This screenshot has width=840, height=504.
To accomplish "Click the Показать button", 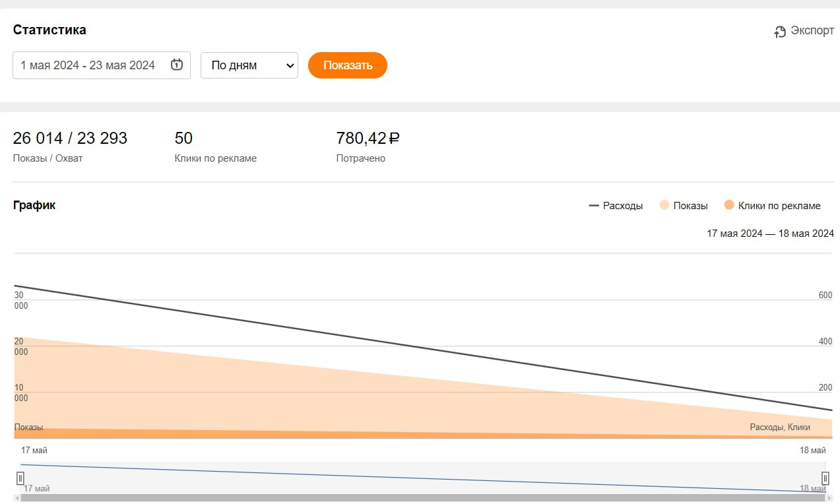I will coord(348,65).
